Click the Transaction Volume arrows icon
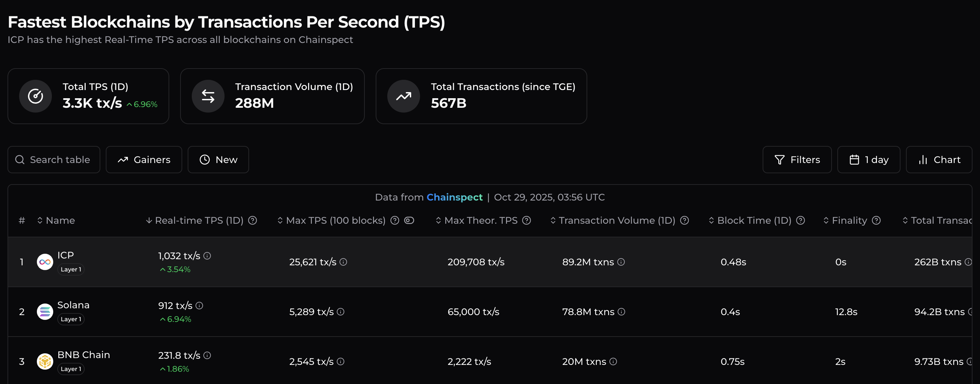 click(208, 96)
